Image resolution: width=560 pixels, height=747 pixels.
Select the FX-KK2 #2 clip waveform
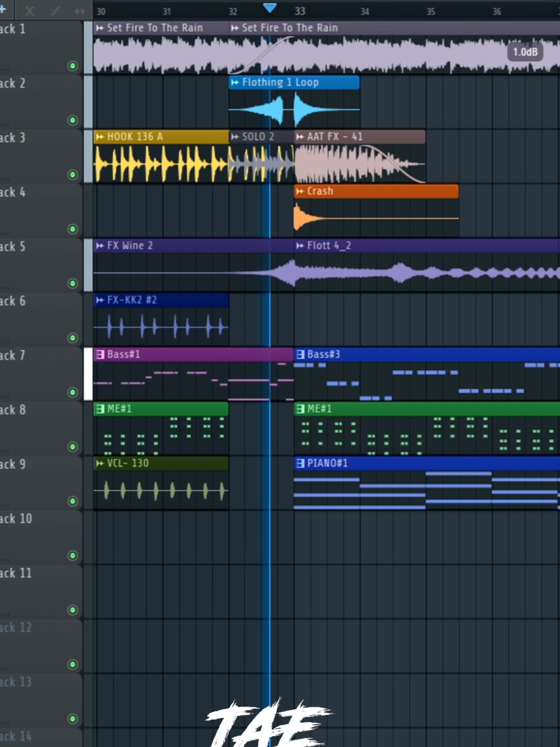point(161,327)
